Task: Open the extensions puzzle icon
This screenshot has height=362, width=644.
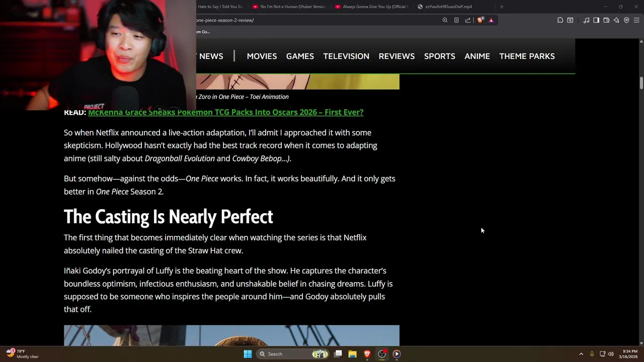Action: 560,20
